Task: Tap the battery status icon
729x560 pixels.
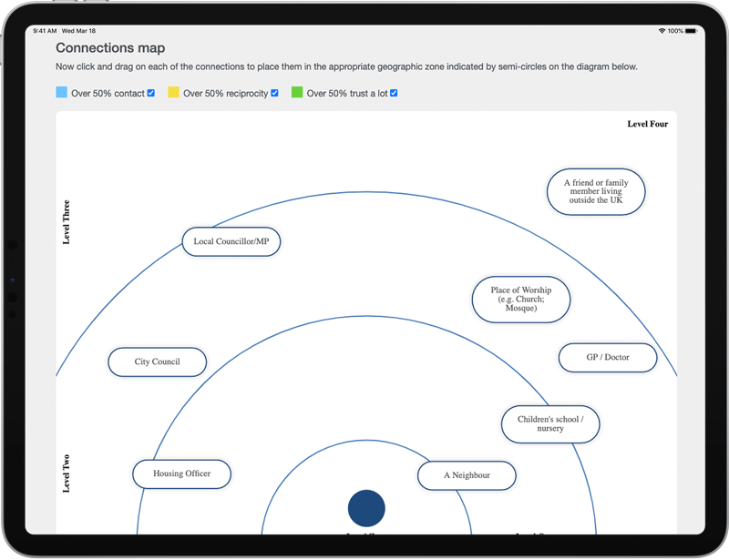Action: coord(691,31)
